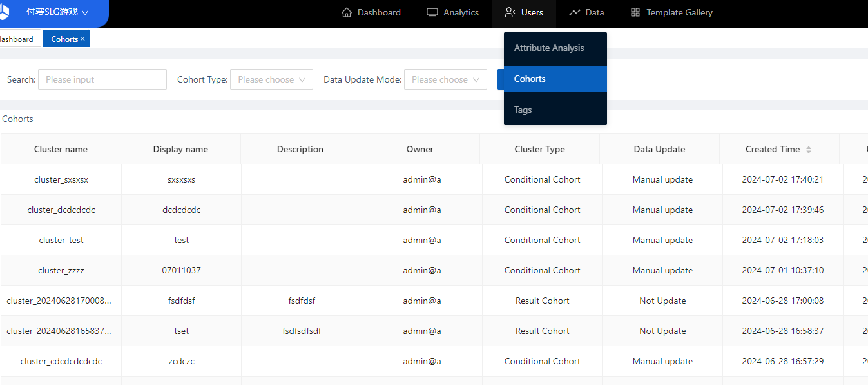Open the cluster_sxsxsx row
The height and width of the screenshot is (385, 868).
(x=61, y=179)
